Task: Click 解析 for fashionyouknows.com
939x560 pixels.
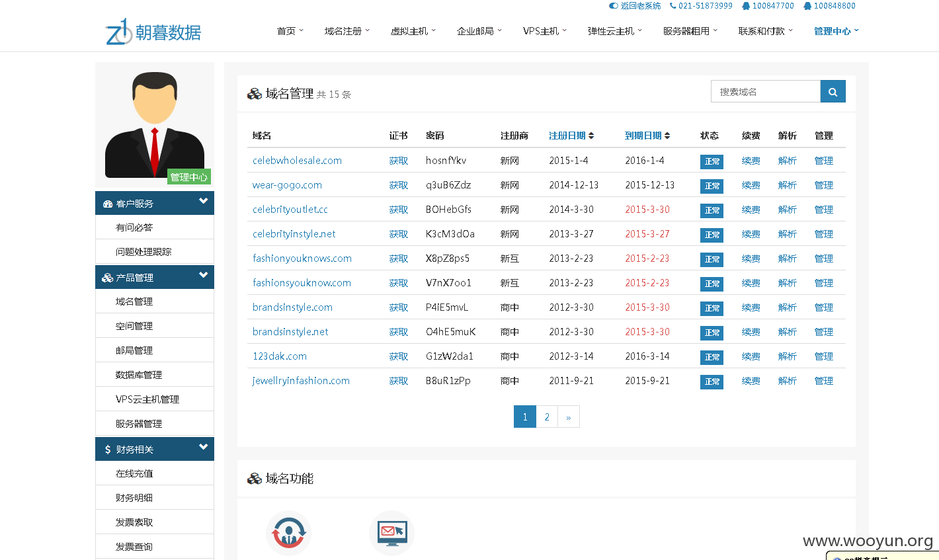Action: (x=788, y=259)
